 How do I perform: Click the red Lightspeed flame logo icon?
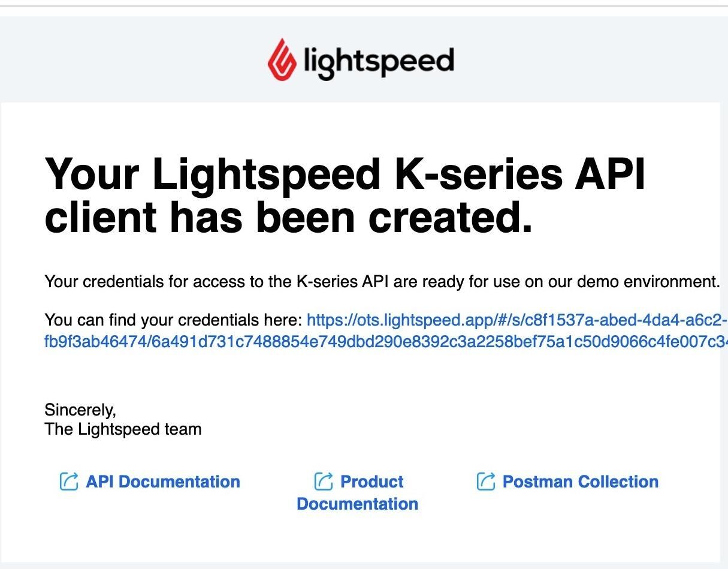click(x=282, y=60)
